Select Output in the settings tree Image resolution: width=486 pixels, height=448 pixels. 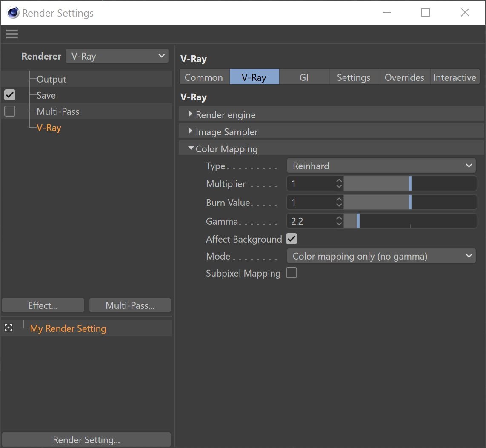tap(51, 79)
